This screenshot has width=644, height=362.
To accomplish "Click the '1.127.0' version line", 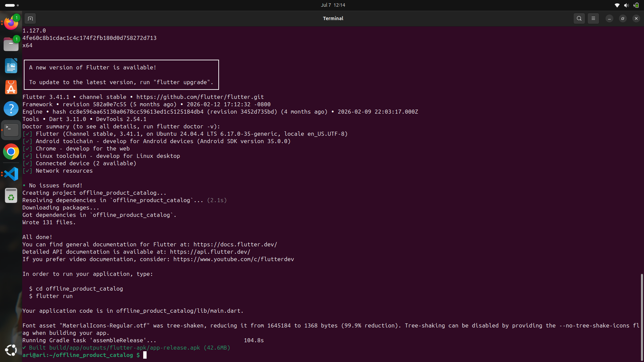I will [34, 31].
